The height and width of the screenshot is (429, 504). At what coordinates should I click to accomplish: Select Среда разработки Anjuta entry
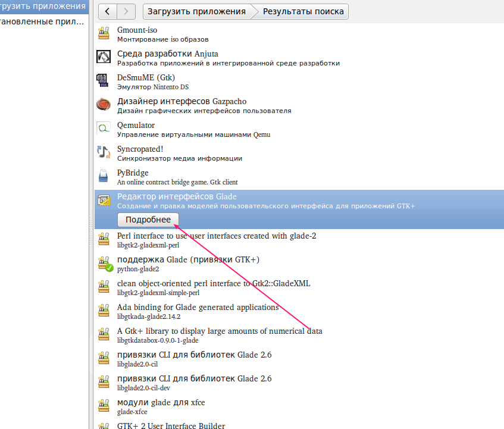(167, 54)
